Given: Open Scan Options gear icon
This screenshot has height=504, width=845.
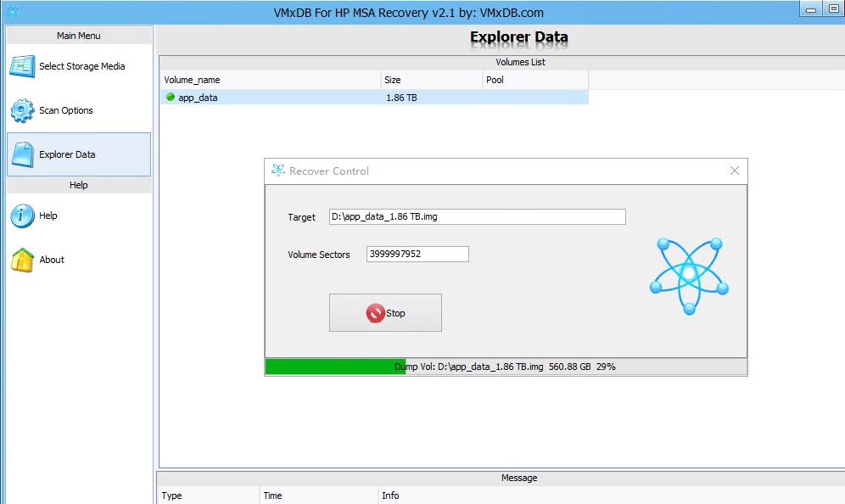Looking at the screenshot, I should tap(22, 110).
